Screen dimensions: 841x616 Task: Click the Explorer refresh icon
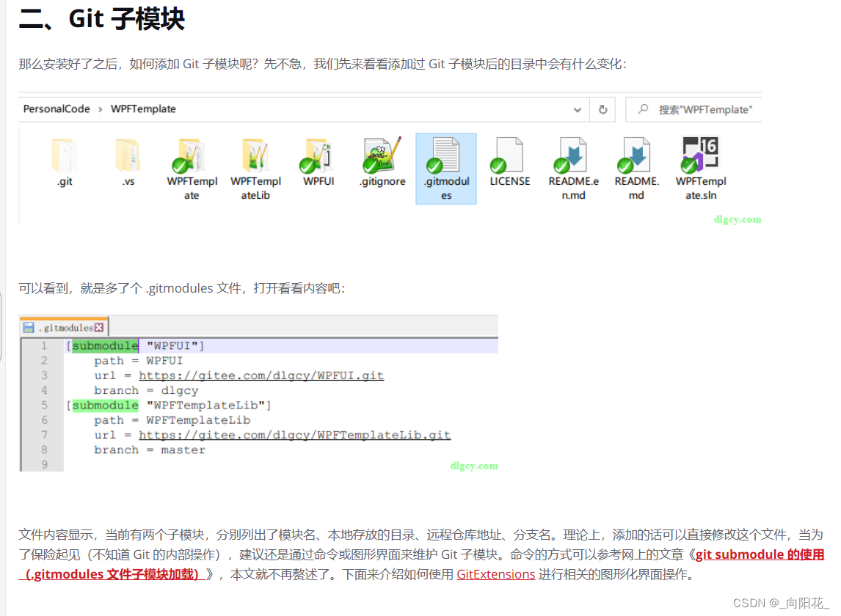coord(603,109)
